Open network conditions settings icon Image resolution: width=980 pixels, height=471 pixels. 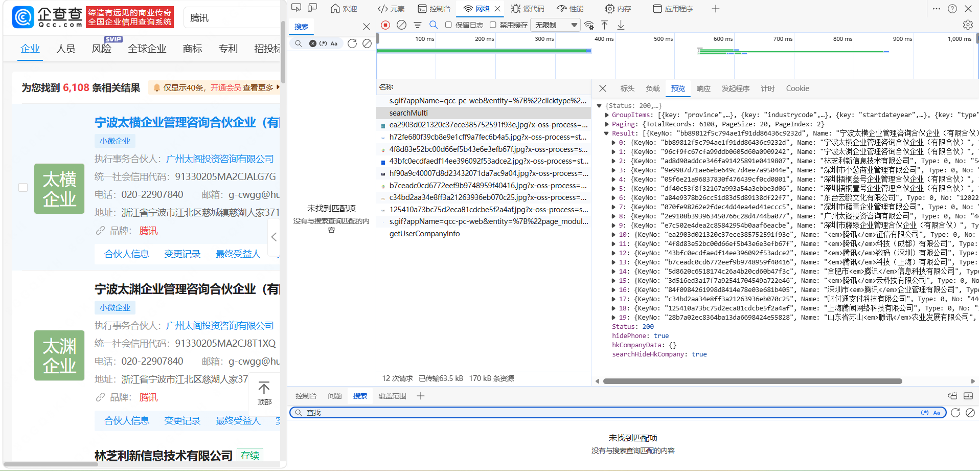coord(589,25)
